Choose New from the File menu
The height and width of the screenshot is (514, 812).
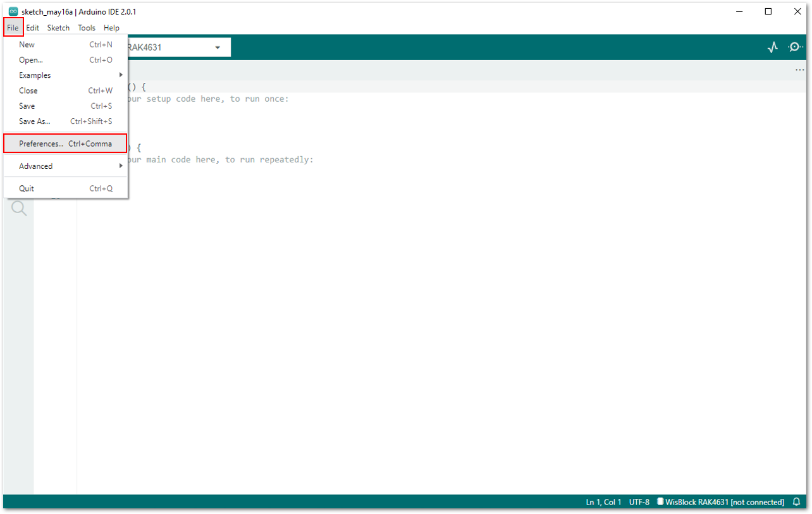66,44
